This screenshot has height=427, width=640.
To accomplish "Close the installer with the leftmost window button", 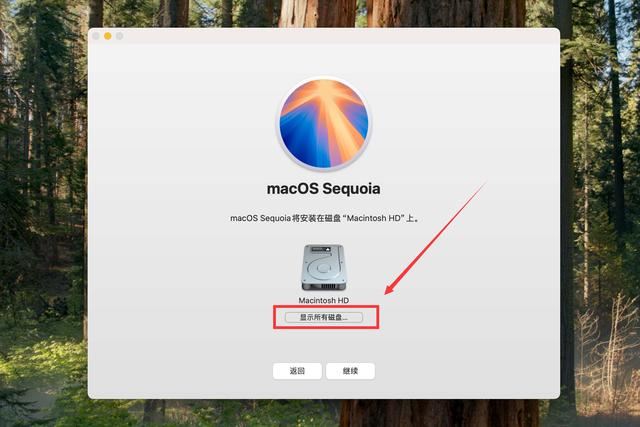I will pyautogui.click(x=96, y=36).
